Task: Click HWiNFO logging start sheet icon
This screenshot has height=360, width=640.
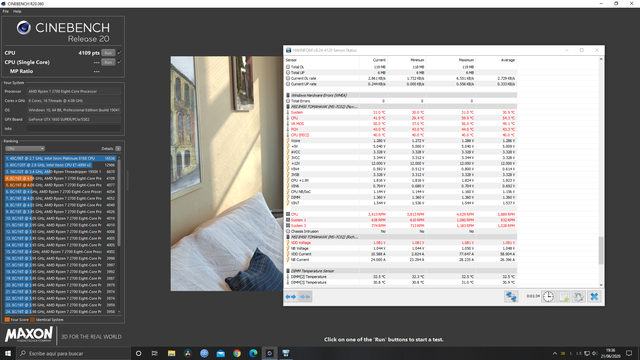Action: pyautogui.click(x=564, y=296)
